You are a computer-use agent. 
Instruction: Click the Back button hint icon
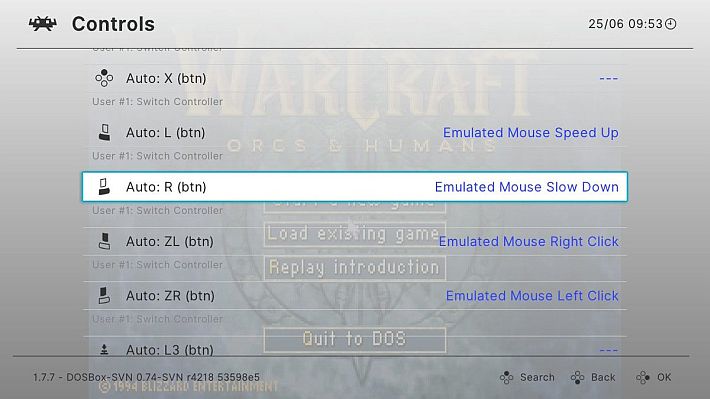coord(577,377)
